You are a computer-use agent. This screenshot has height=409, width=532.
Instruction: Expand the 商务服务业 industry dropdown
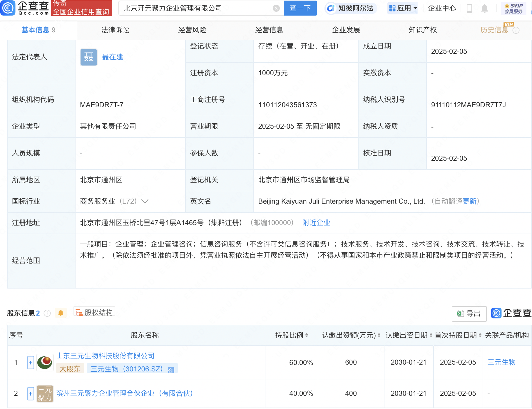coord(145,201)
